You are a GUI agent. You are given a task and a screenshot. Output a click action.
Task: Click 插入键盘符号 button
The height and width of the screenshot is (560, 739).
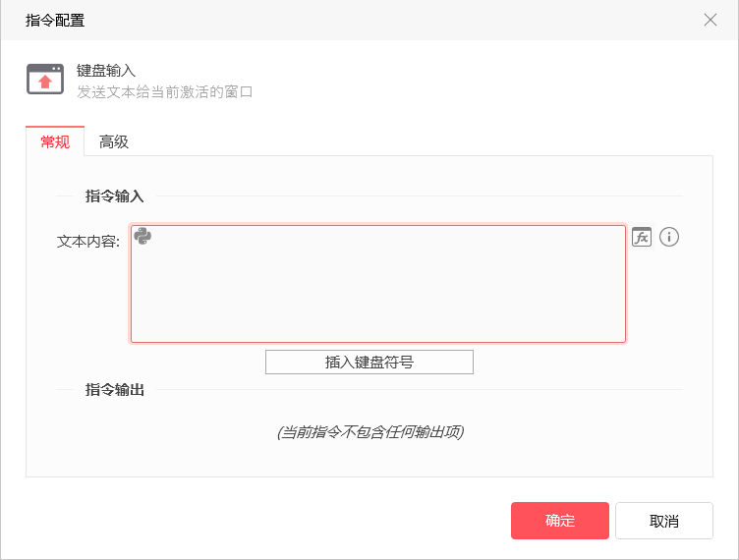(x=369, y=362)
